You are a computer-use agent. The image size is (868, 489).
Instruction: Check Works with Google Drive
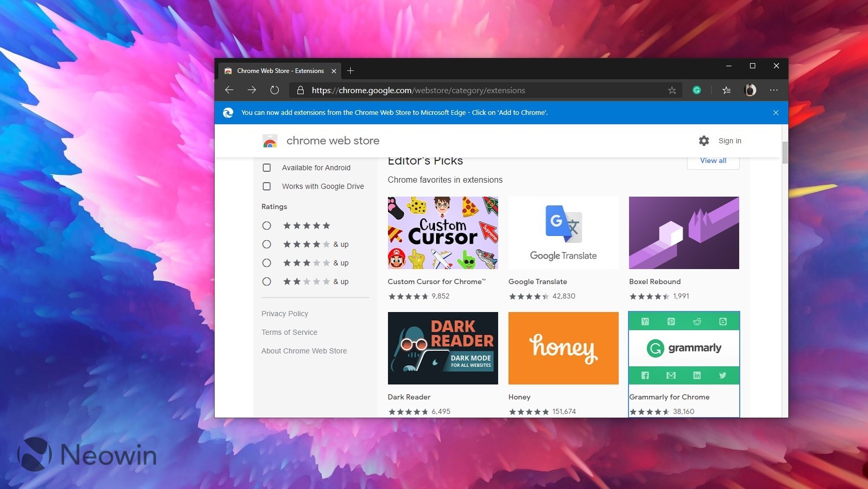266,186
